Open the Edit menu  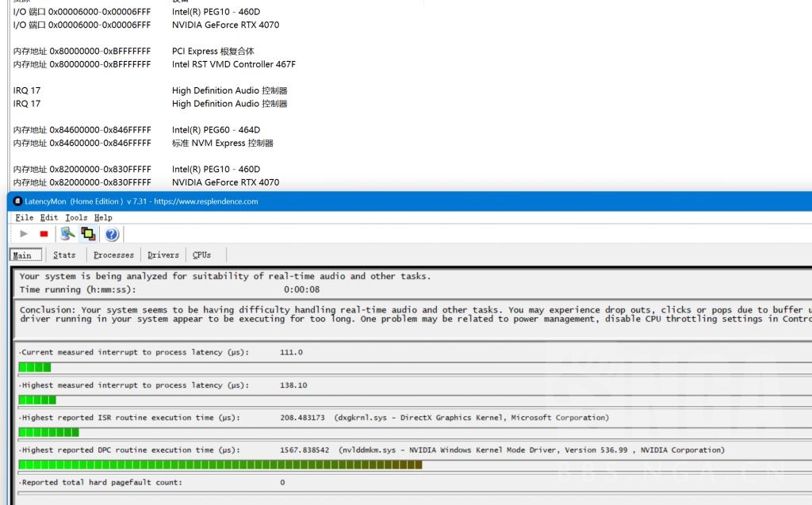tap(49, 217)
